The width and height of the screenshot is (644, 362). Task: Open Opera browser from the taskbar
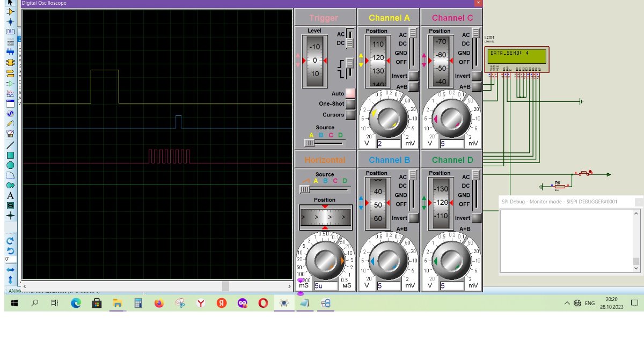pyautogui.click(x=263, y=303)
